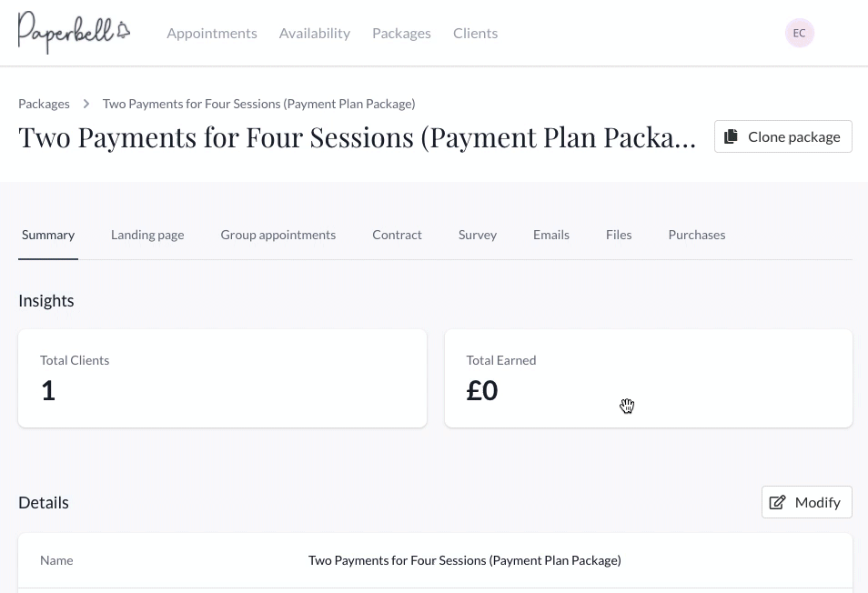
Task: Click the pencil icon on Modify
Action: (x=777, y=502)
